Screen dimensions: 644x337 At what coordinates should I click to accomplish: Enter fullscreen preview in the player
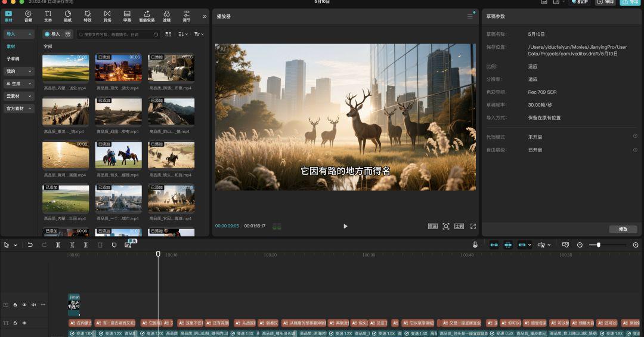tap(473, 227)
